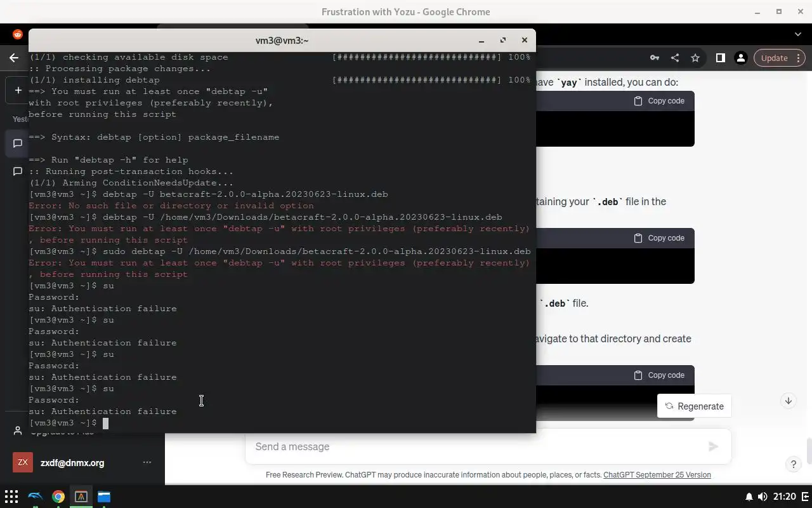Screen dimensions: 812x508
Task: Open notifications with the bell icon
Action: pyautogui.click(x=749, y=497)
